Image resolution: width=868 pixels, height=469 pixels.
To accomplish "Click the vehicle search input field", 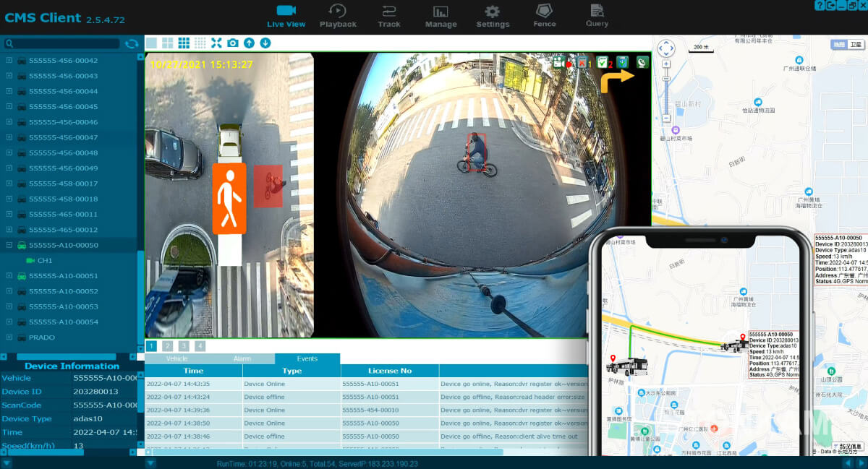I will pos(65,44).
